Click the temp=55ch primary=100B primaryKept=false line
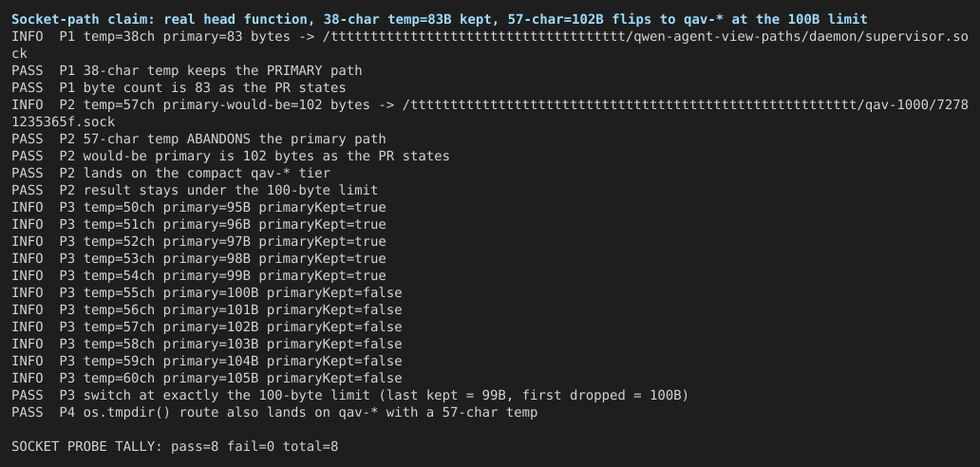 coord(206,292)
